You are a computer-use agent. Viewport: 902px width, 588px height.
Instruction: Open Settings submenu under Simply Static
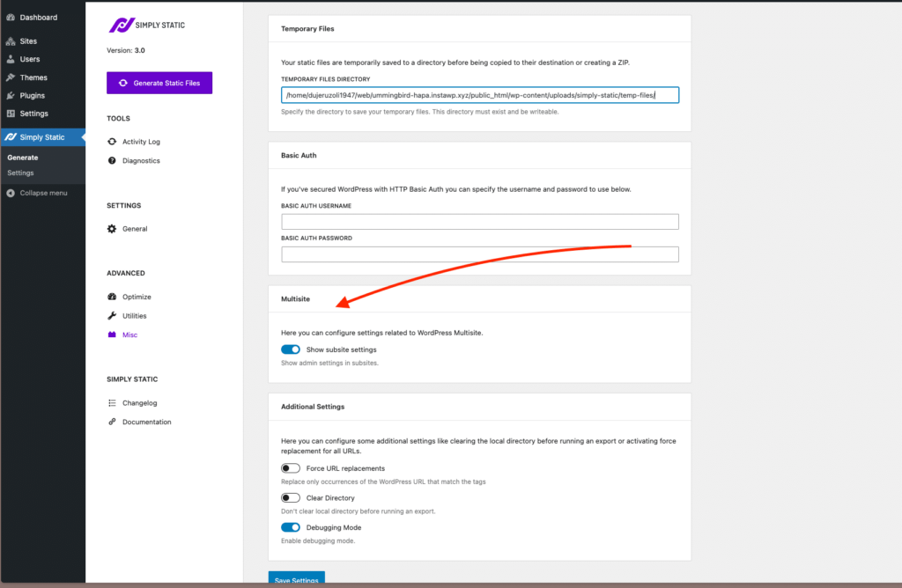(x=20, y=173)
